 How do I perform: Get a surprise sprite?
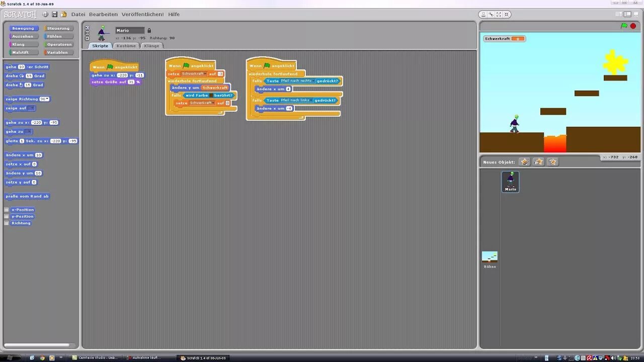coord(552,161)
